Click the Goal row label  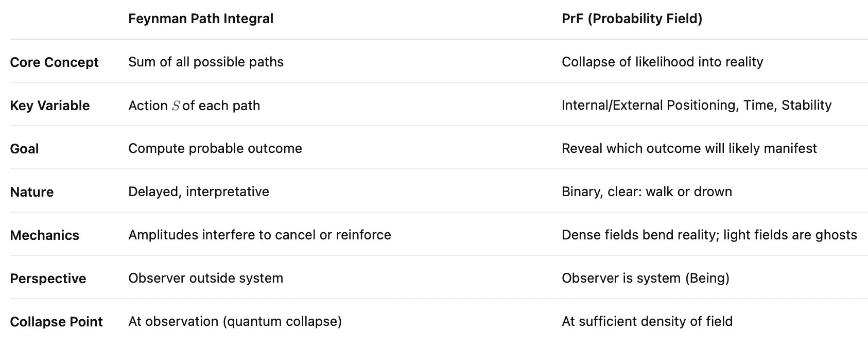pos(24,149)
